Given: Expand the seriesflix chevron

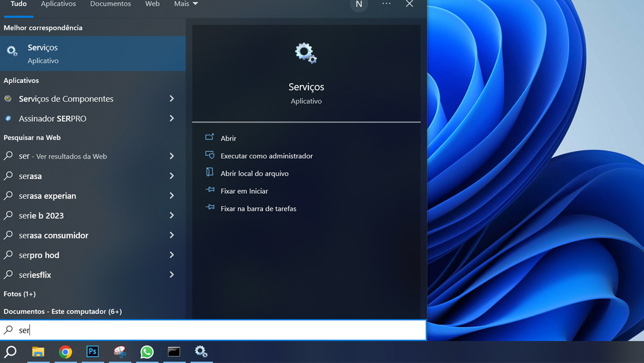Looking at the screenshot, I should coord(172,275).
